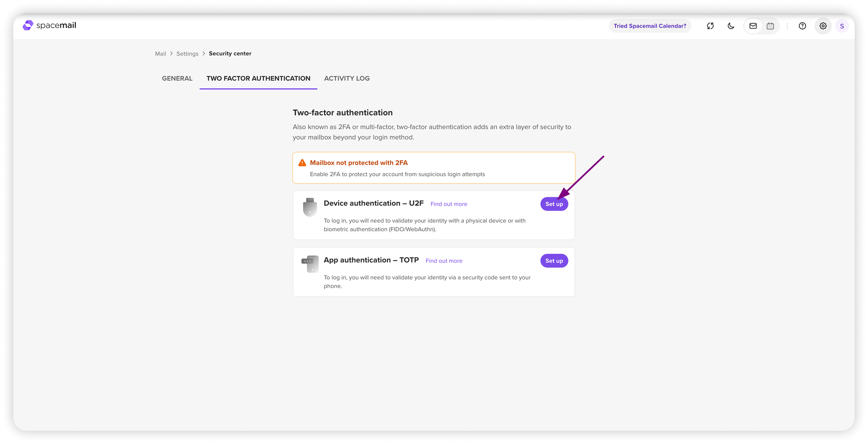Open the Activity Log tab

coord(347,78)
